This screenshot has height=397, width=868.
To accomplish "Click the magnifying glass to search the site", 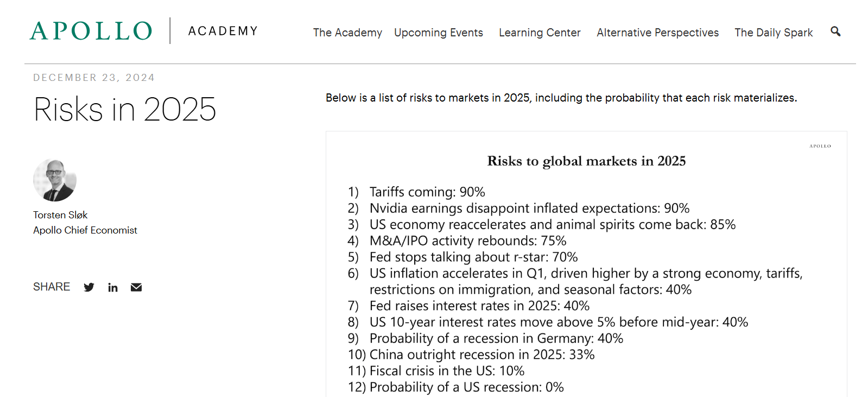I will (x=835, y=32).
